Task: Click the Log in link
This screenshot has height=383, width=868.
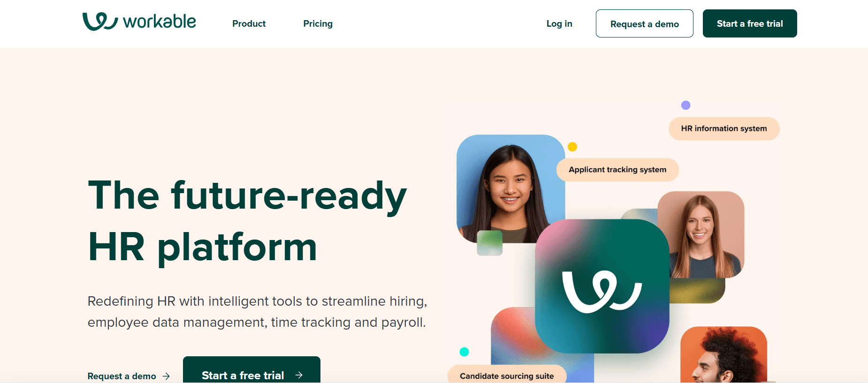Action: coord(559,23)
